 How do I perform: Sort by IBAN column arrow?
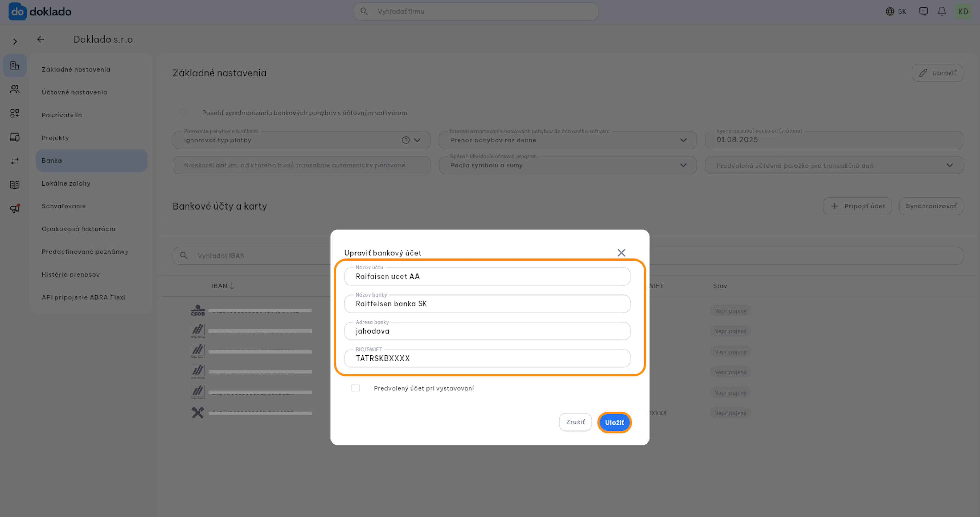pos(232,286)
